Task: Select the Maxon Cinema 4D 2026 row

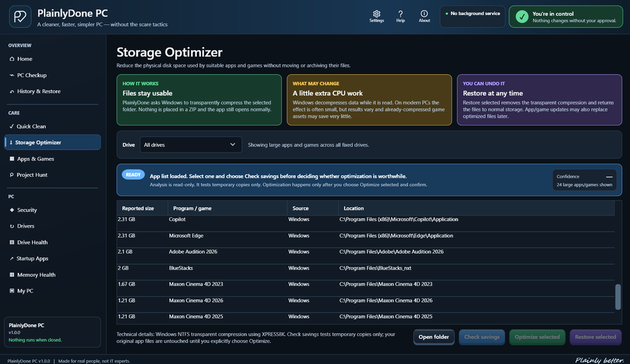Action: point(366,304)
